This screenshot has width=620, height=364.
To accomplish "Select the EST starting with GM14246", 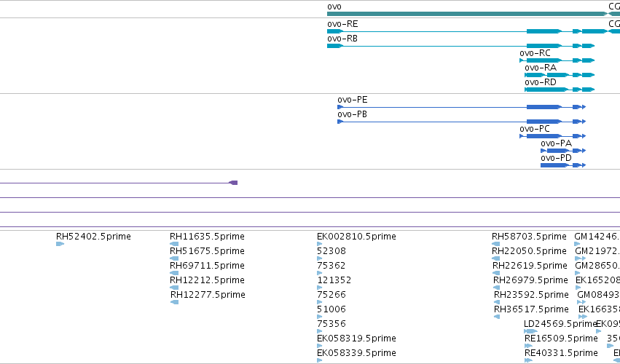I will [x=597, y=237].
